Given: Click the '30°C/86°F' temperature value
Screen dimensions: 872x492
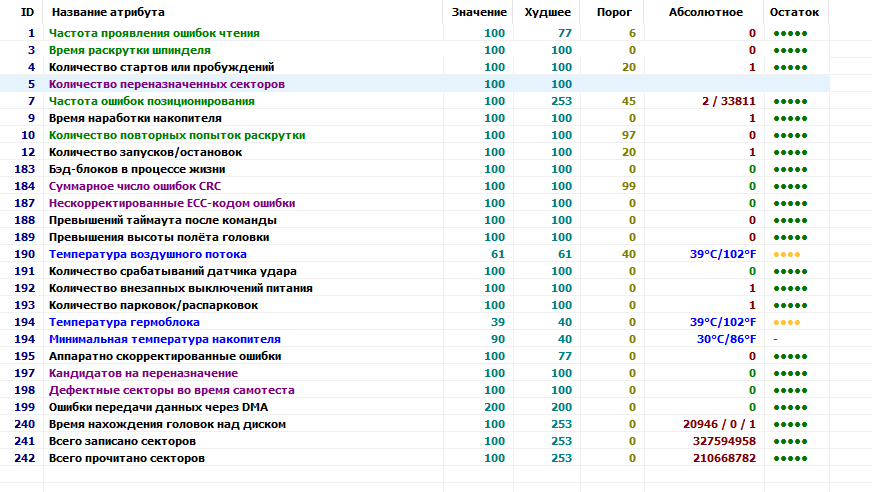Looking at the screenshot, I should 726,339.
